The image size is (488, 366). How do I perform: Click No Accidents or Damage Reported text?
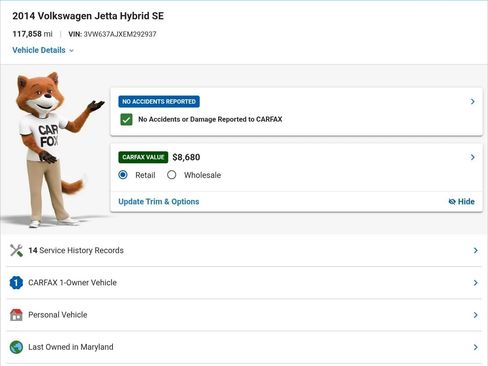point(210,119)
